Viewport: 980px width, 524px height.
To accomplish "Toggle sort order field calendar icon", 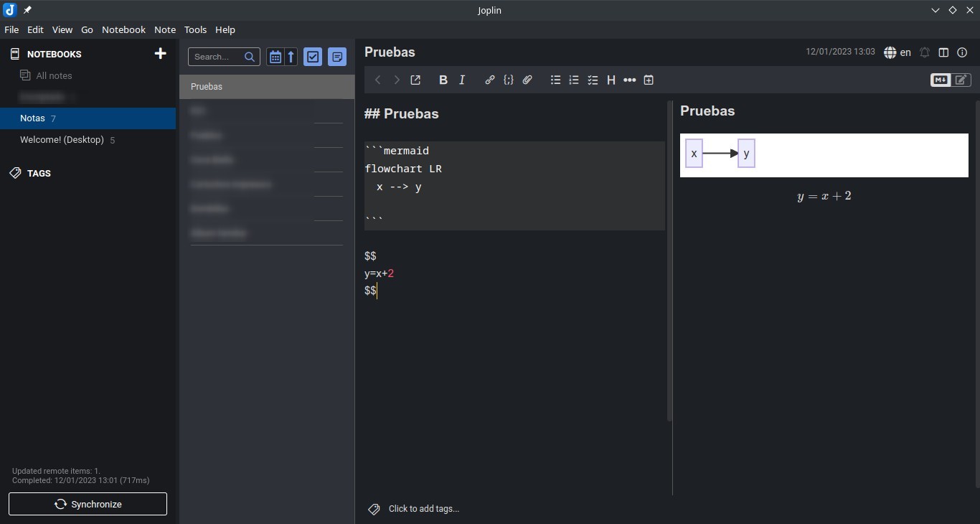I will (275, 57).
